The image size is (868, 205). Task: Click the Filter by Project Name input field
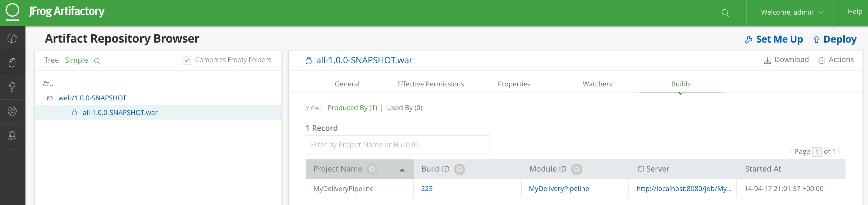tap(397, 145)
